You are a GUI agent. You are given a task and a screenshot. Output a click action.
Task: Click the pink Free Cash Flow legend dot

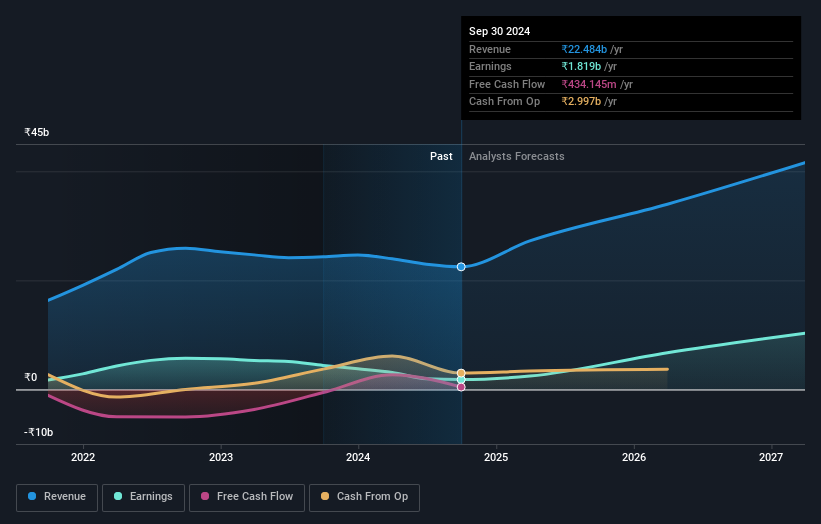tap(205, 496)
